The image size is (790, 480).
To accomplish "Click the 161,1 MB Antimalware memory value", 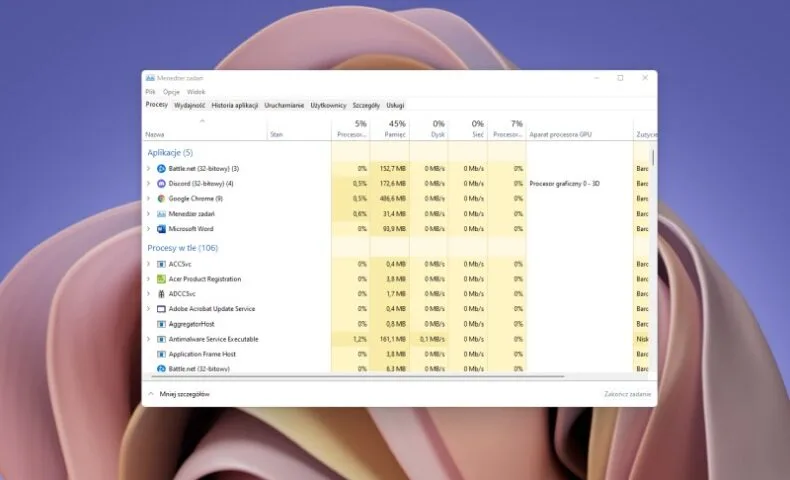I will click(392, 339).
